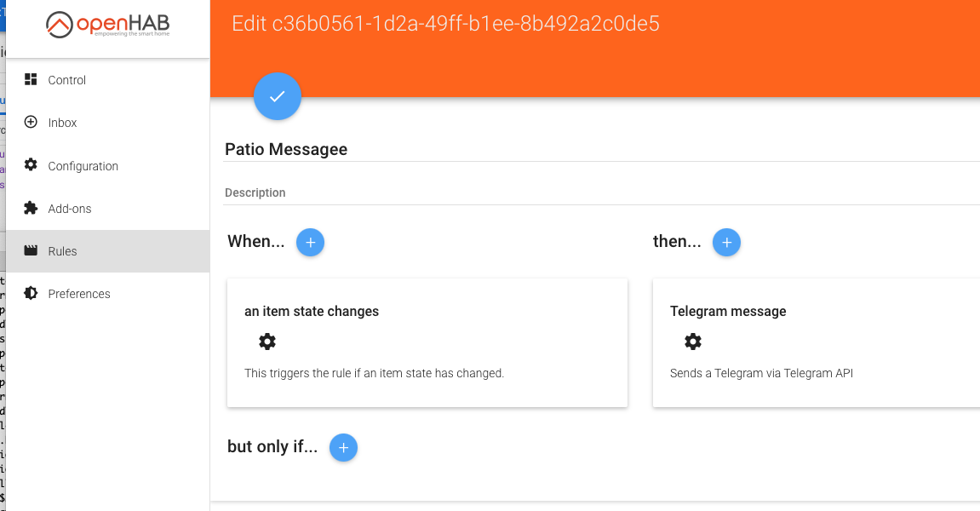The width and height of the screenshot is (980, 511).
Task: Open the Inbox menu item
Action: [x=63, y=123]
